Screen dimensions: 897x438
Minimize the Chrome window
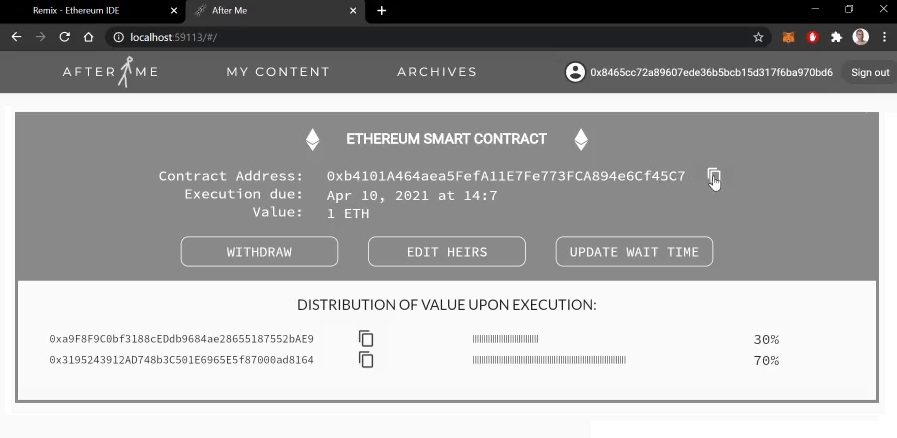(x=815, y=9)
